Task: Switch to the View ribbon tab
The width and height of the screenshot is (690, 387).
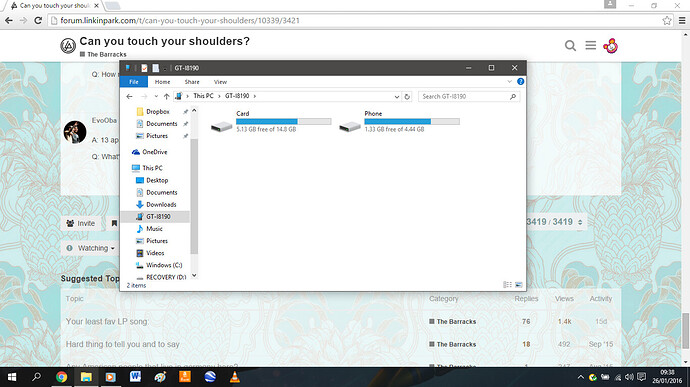Action: pyautogui.click(x=220, y=82)
